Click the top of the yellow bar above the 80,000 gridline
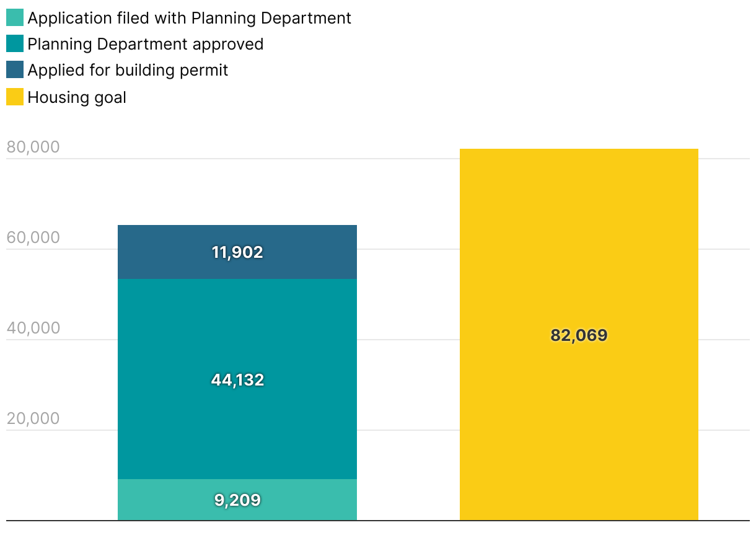The image size is (756, 538). (x=579, y=153)
